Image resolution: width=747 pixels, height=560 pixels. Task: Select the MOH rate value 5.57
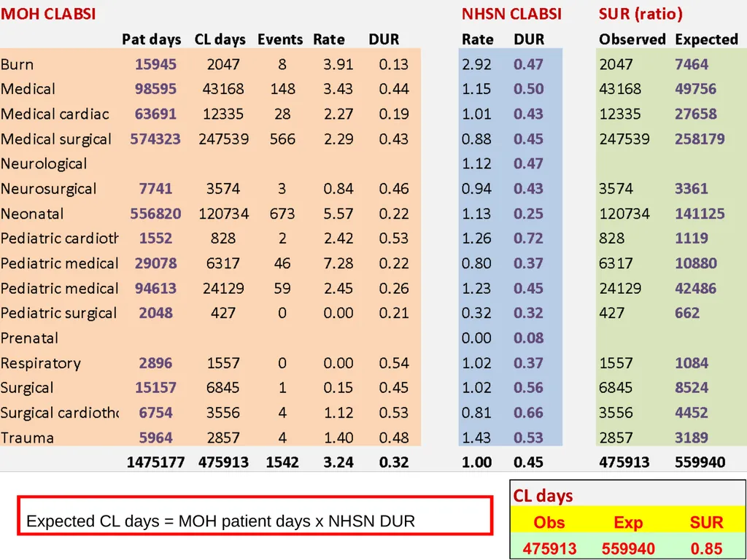coord(338,214)
